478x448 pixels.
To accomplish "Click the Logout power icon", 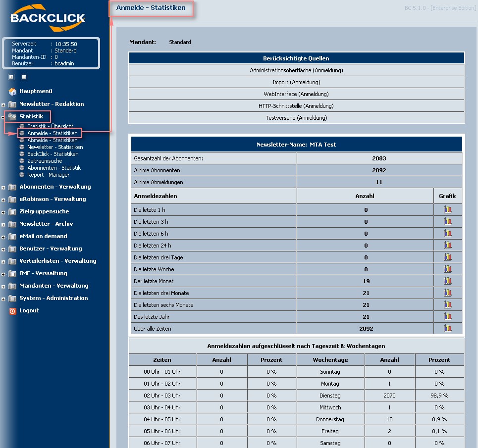I will click(12, 311).
